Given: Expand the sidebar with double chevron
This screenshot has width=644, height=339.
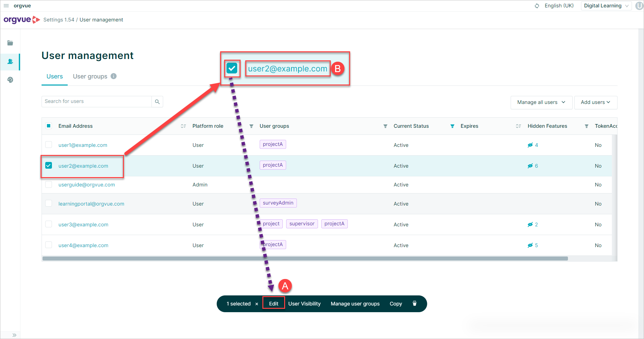Looking at the screenshot, I should pos(14,335).
